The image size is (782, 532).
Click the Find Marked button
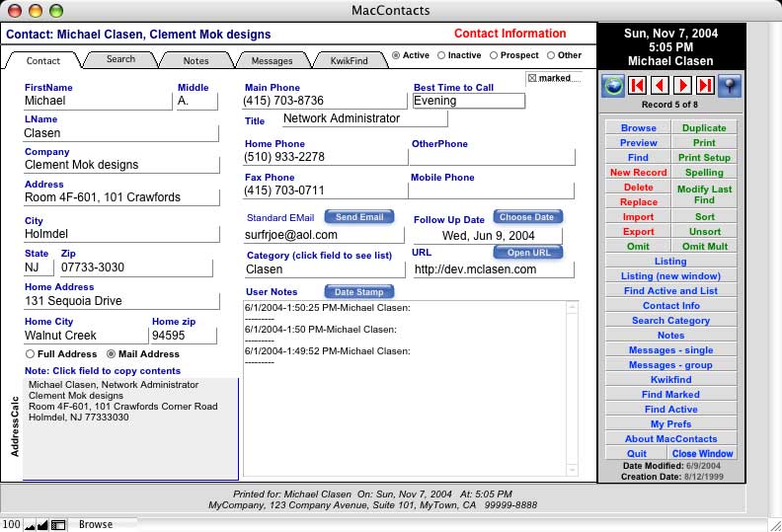coord(670,395)
